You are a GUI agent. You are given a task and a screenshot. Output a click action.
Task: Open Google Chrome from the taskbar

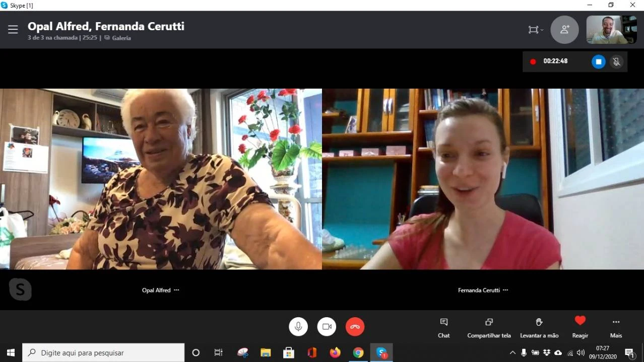coord(358,353)
